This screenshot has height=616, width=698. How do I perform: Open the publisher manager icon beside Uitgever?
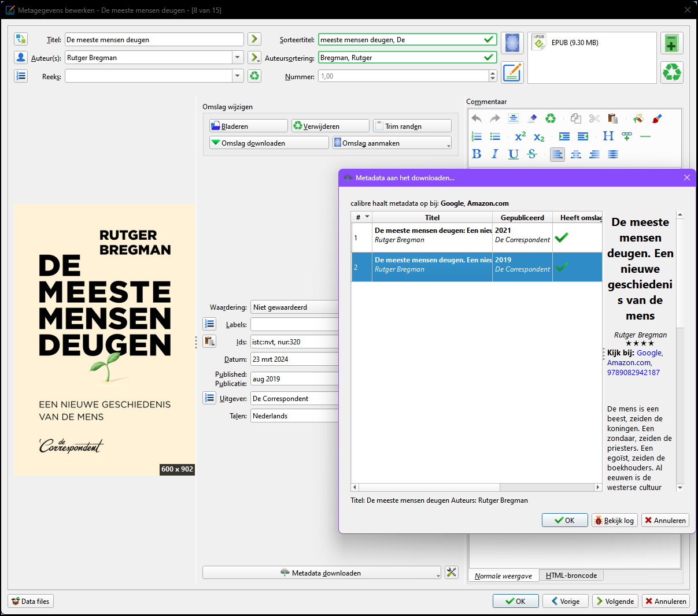coord(209,398)
